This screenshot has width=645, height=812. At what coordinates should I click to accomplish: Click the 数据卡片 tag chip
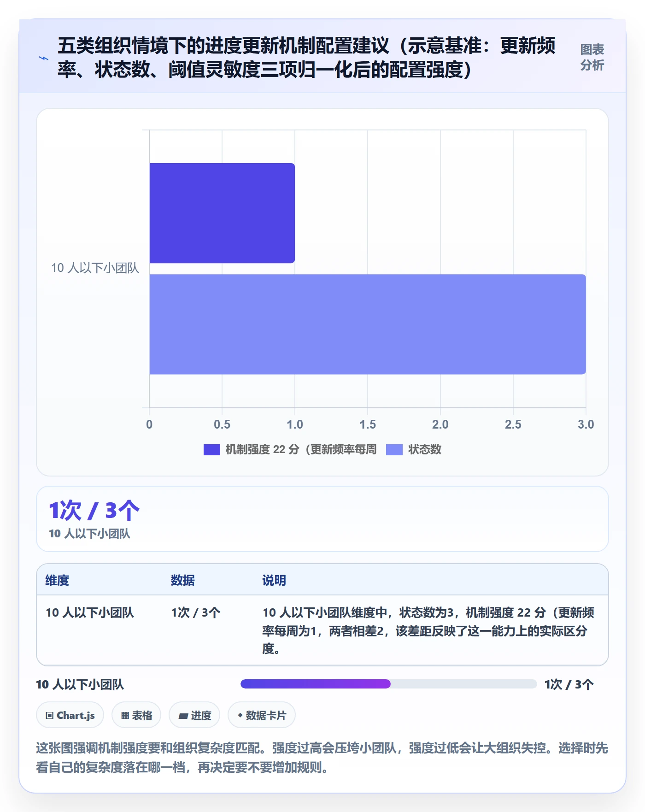262,715
